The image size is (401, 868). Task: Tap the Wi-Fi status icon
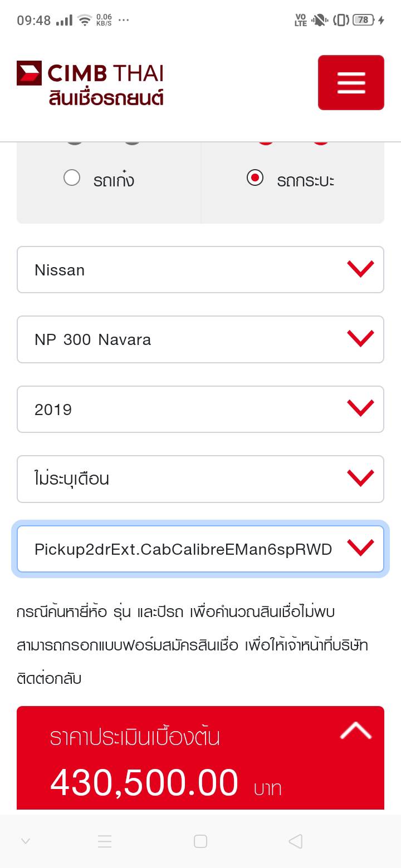coord(85,21)
